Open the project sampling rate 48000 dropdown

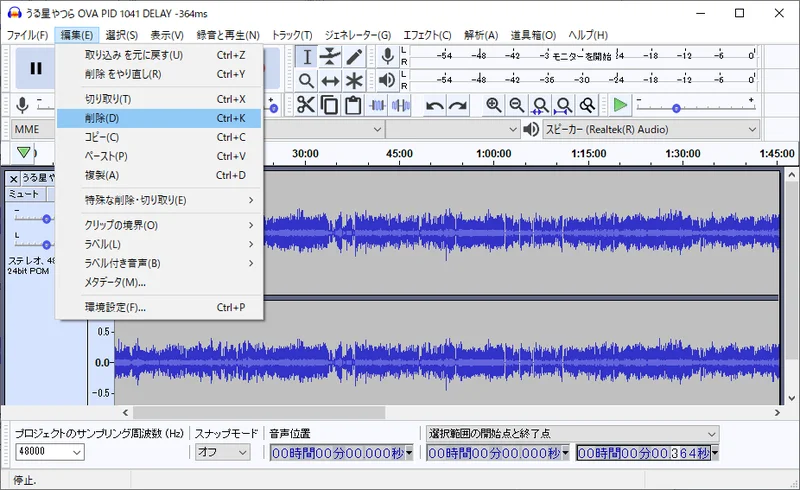tap(49, 453)
